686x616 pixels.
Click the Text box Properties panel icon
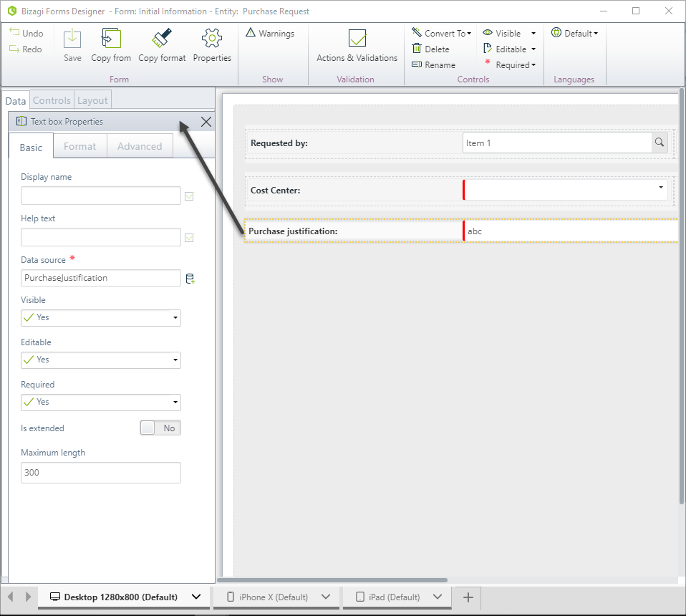(x=21, y=121)
